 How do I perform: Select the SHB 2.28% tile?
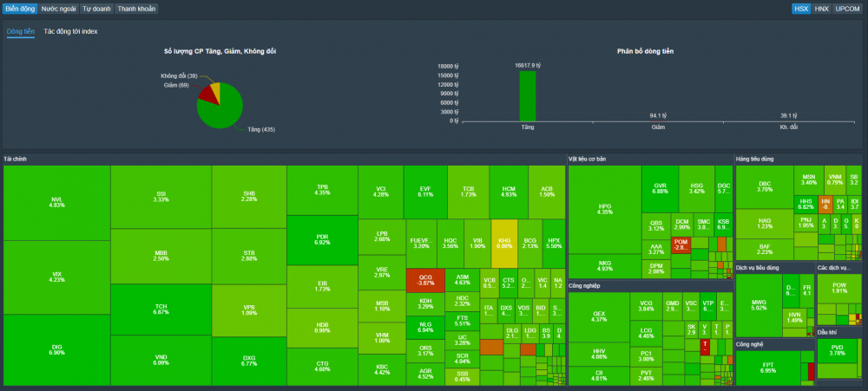click(x=249, y=196)
